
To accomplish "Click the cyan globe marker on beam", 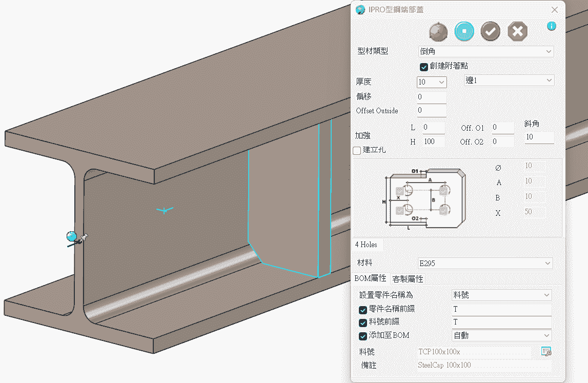I will coord(72,236).
